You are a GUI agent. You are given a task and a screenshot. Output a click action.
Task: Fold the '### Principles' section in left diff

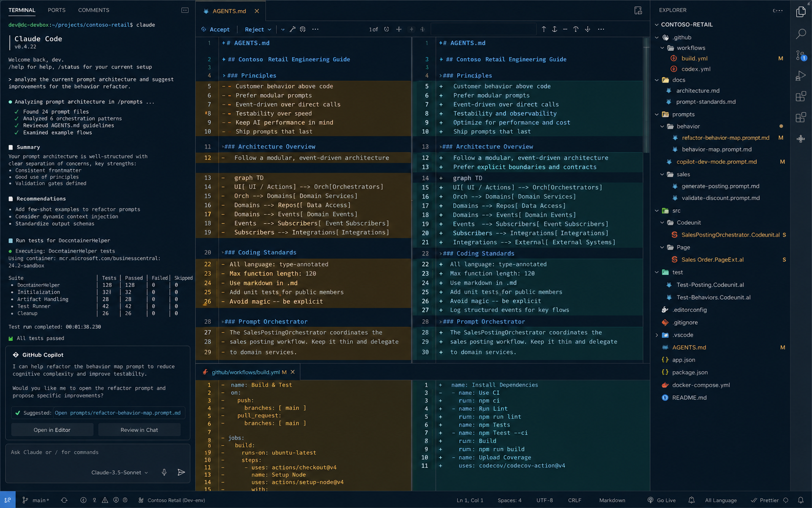224,76
